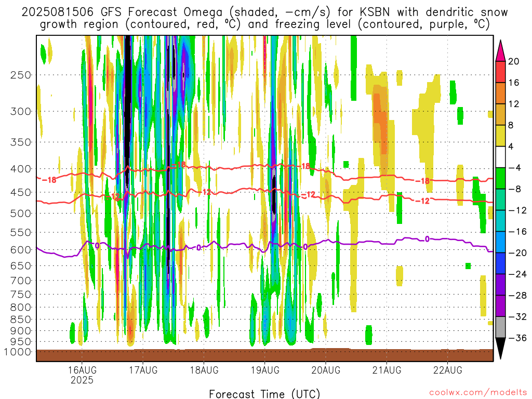Click the 950 pressure level label
Viewport: 532px width, 399px height.
click(21, 342)
